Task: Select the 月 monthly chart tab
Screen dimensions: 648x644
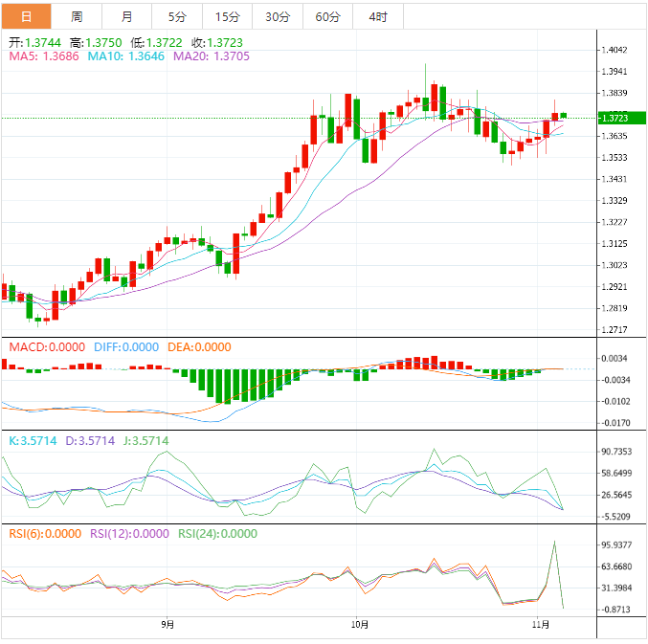Action: (127, 16)
